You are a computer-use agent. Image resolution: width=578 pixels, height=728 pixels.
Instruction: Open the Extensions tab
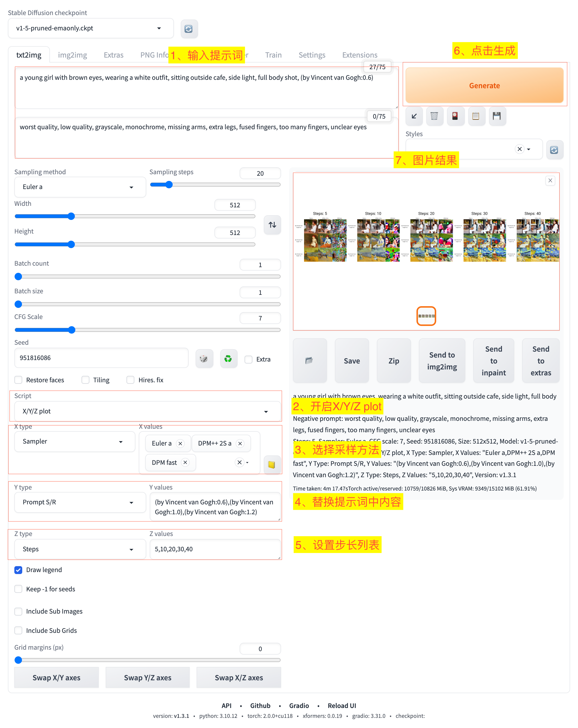coord(359,55)
